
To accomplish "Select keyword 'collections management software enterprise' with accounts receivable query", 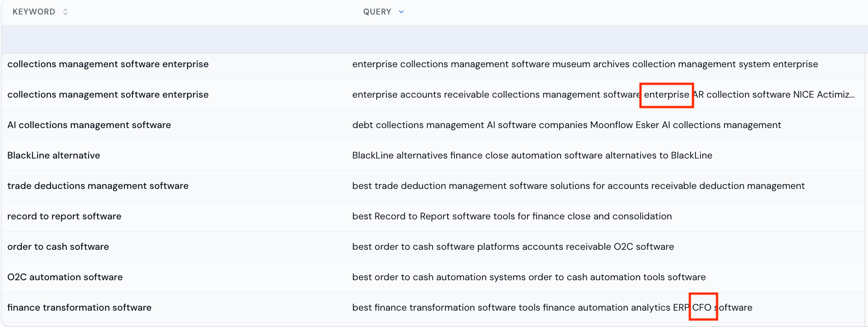I will tap(108, 94).
